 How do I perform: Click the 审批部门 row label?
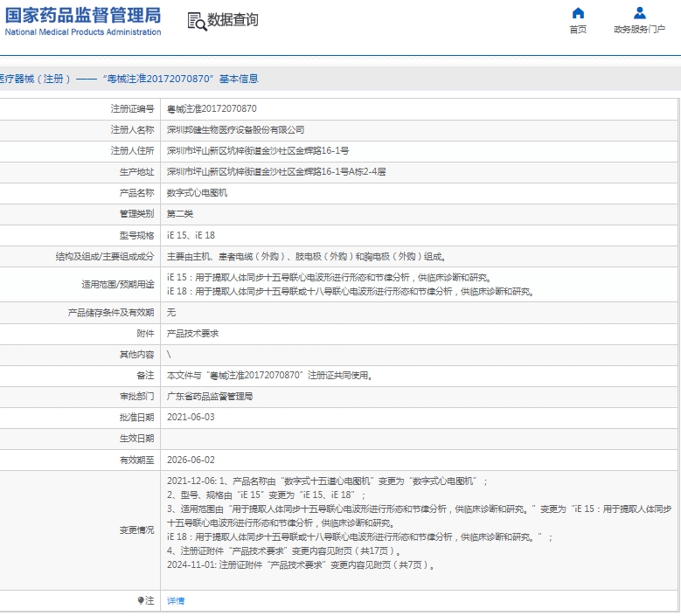coord(136,397)
